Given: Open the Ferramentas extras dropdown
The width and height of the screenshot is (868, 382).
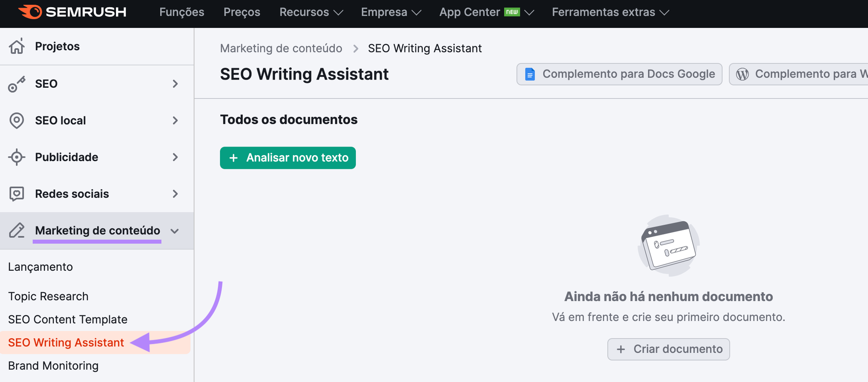Looking at the screenshot, I should point(611,12).
